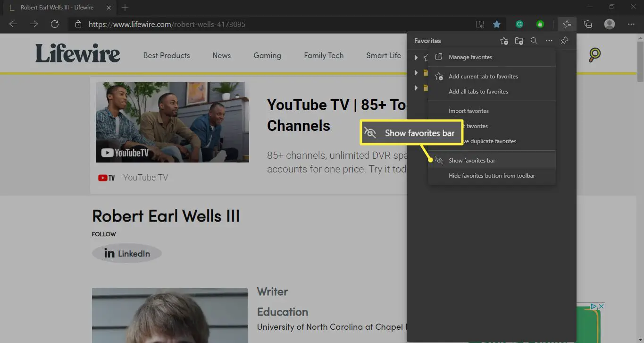This screenshot has width=644, height=343.
Task: Reload the page with the refresh icon
Action: (55, 24)
